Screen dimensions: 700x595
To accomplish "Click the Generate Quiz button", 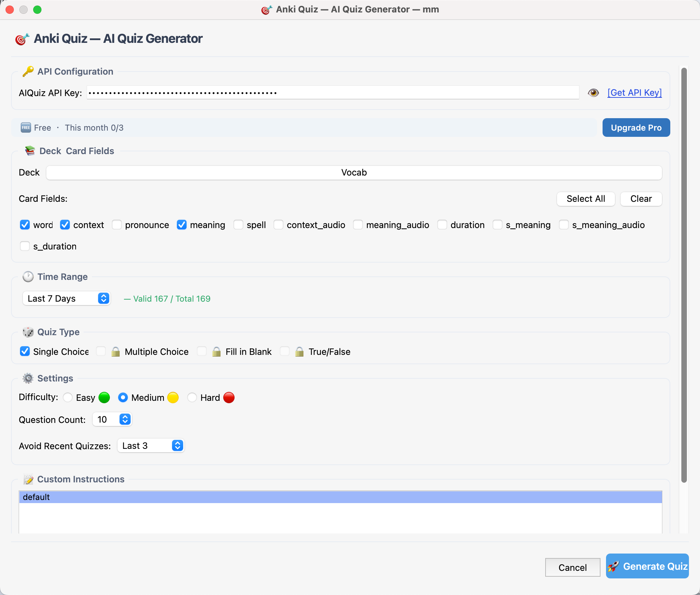I will pos(647,566).
